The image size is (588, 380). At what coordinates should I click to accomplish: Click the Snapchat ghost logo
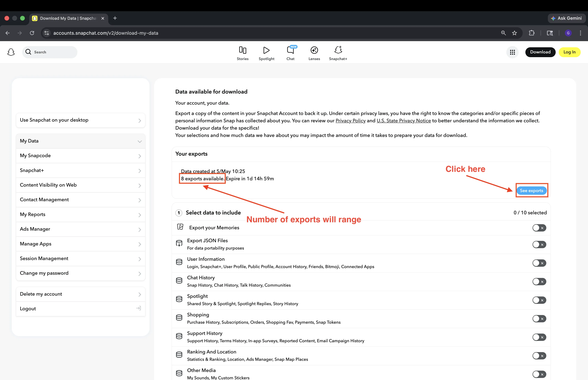click(11, 52)
